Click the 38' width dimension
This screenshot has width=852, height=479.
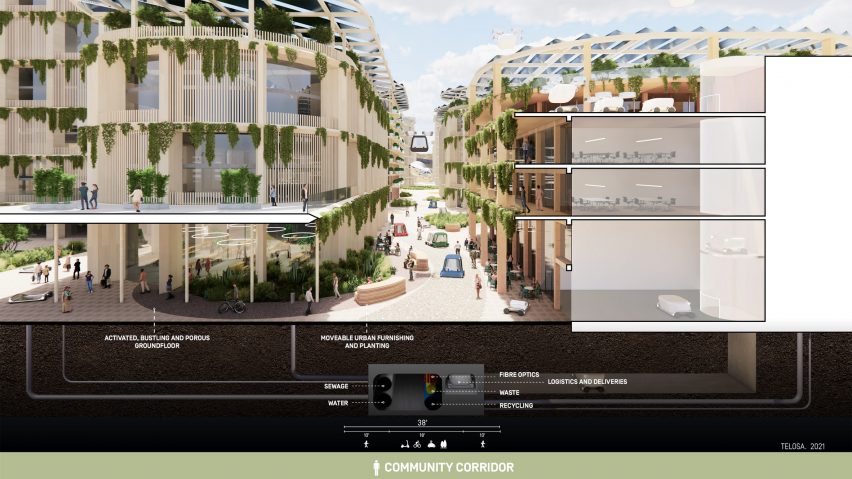click(x=422, y=423)
